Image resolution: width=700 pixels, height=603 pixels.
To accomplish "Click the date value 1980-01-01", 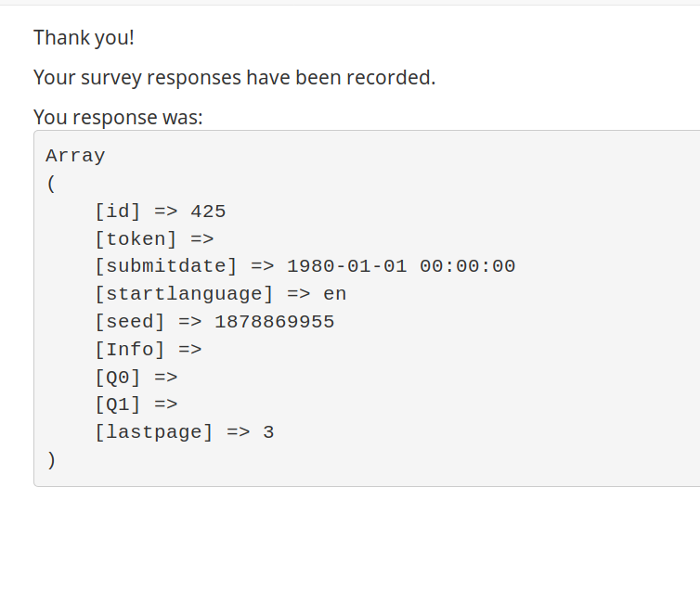I will (347, 267).
